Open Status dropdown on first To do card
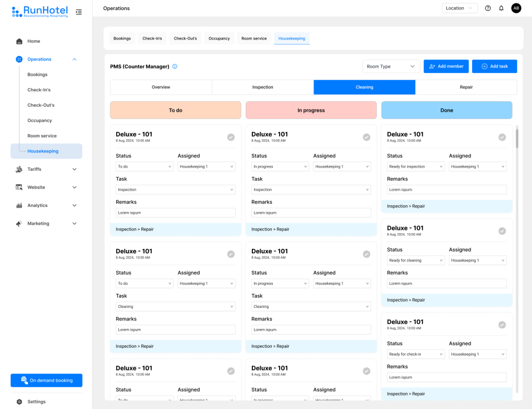The height and width of the screenshot is (409, 532). point(145,166)
